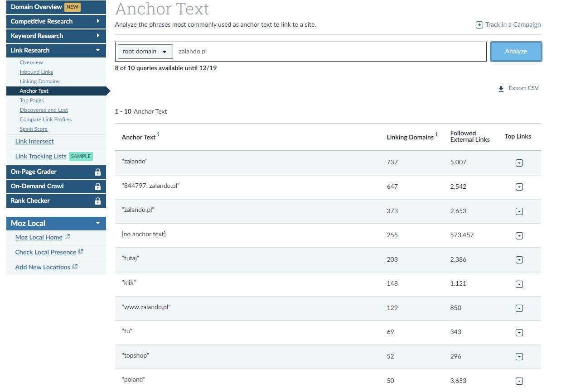Screen dimensions: 566x392
Task: Click the "844797. zalando.pl" anchor text cell
Action: 150,186
